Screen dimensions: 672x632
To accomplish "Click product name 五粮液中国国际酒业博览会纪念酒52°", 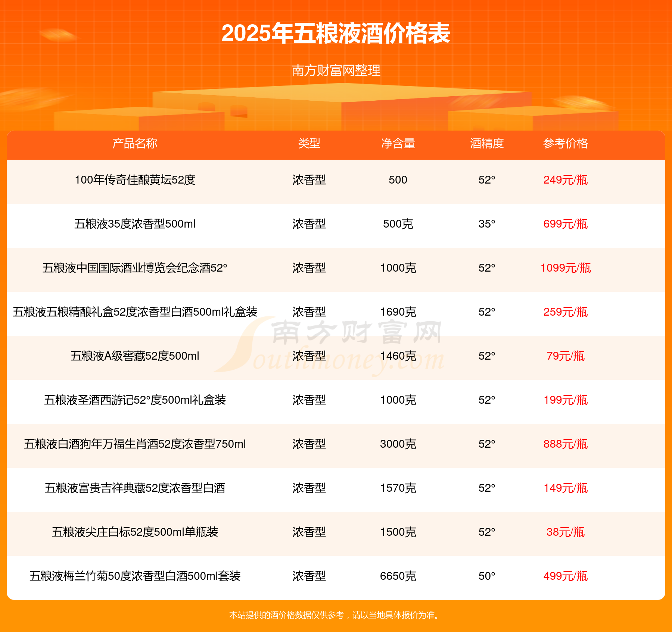I will (x=135, y=268).
